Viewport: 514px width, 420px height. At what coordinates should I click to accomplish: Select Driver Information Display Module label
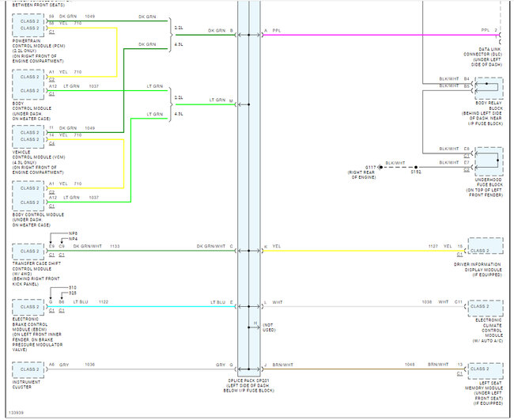pos(478,270)
